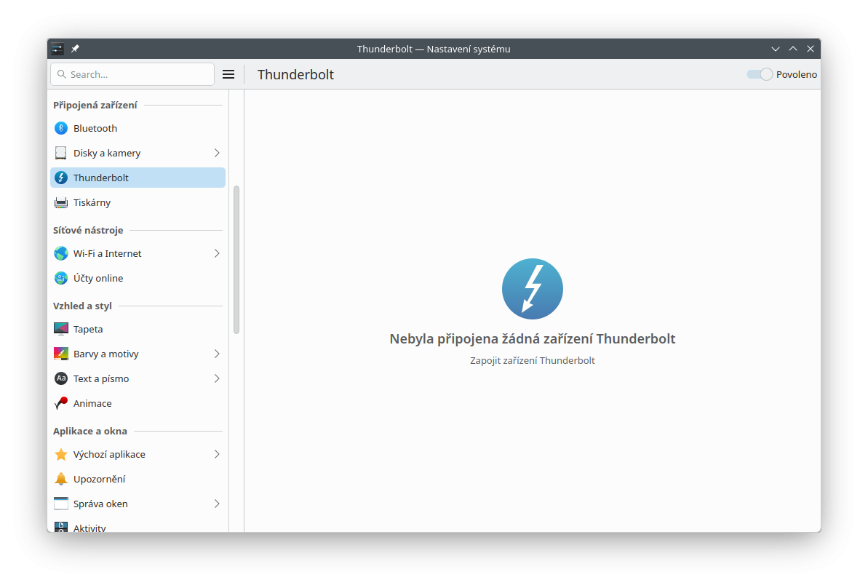Expand the Disky a kamery chevron

pyautogui.click(x=217, y=153)
